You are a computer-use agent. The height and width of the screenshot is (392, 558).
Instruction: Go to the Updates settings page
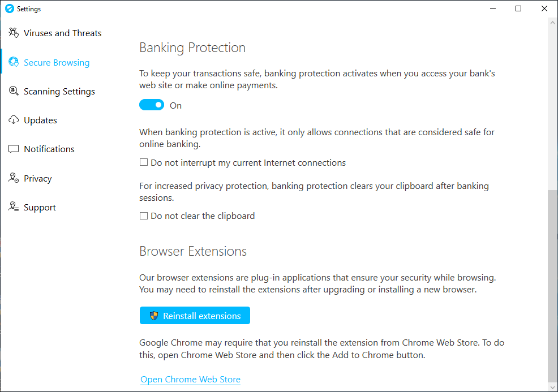[x=40, y=120]
